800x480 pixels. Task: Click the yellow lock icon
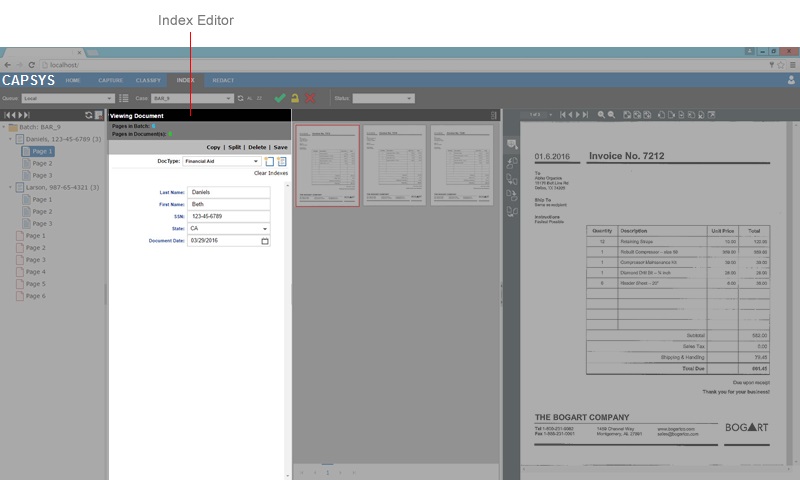point(295,98)
